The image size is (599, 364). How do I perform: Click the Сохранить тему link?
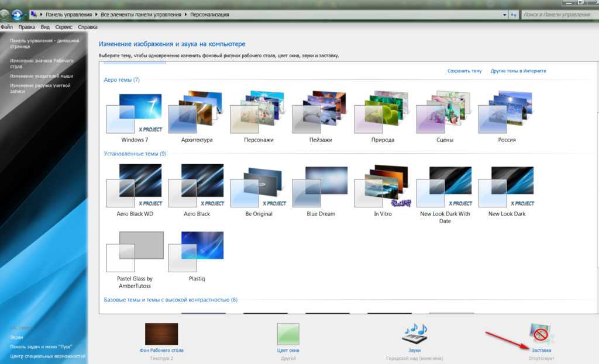[x=464, y=71]
